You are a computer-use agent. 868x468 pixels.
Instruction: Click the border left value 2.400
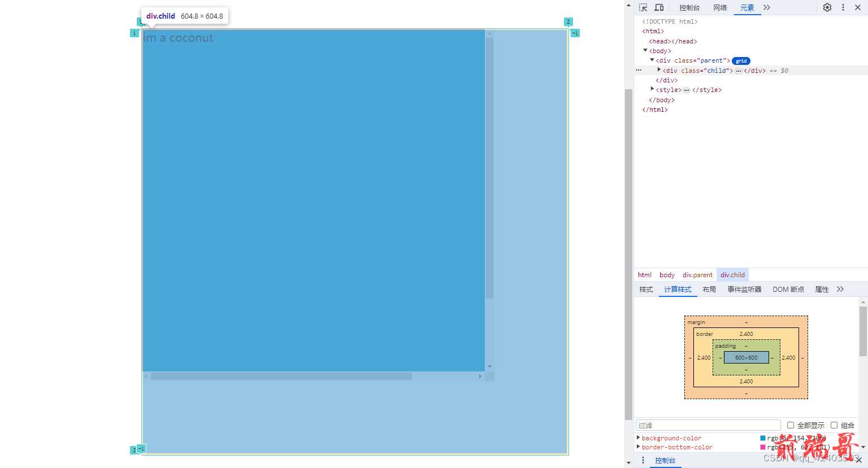pyautogui.click(x=704, y=358)
